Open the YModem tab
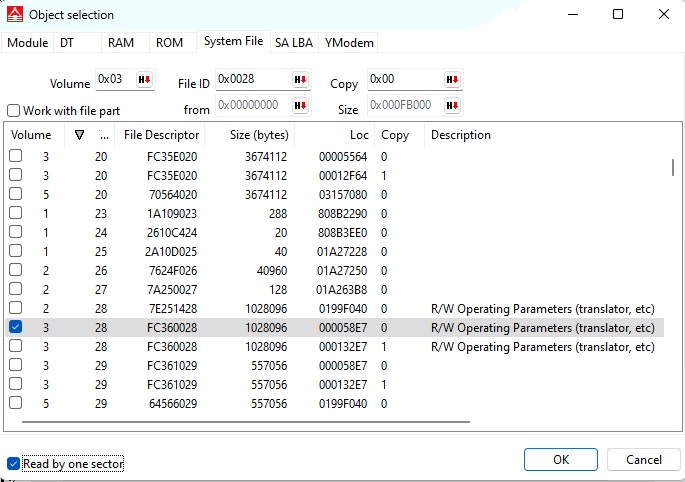685x482 pixels. [349, 43]
